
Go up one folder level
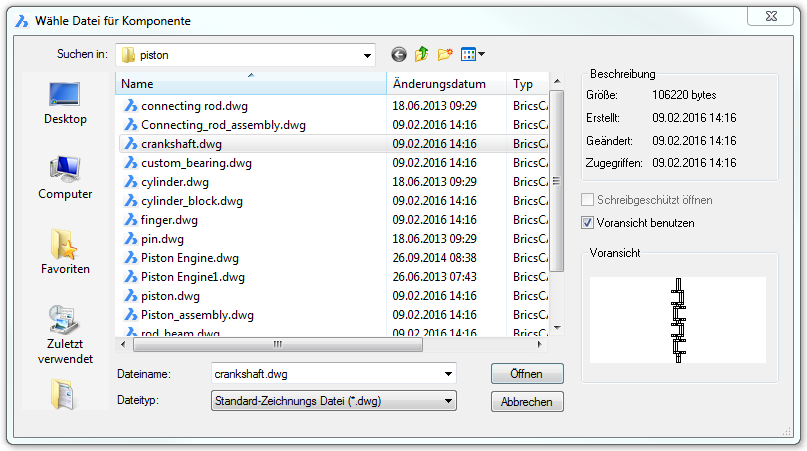(422, 54)
